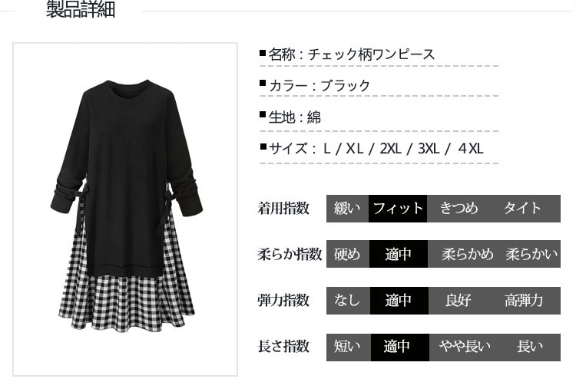Screen dimensions: 576x392
Task: Choose the きつめ fit segment
Action: pos(459,209)
